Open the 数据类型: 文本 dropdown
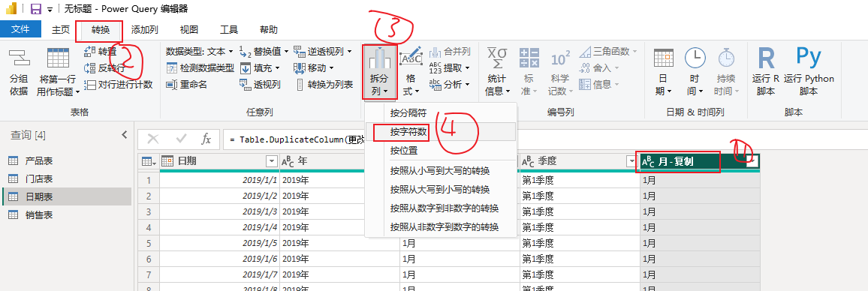 [199, 52]
